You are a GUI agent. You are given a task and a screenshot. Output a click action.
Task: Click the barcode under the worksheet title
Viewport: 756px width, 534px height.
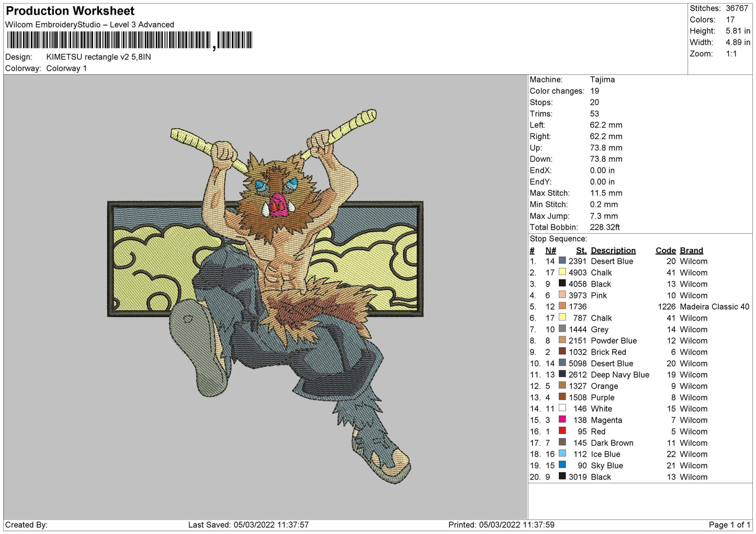coord(130,40)
